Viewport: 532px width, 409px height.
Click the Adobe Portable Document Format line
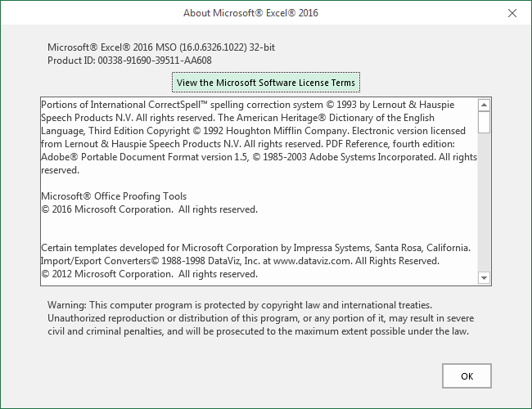pos(259,157)
